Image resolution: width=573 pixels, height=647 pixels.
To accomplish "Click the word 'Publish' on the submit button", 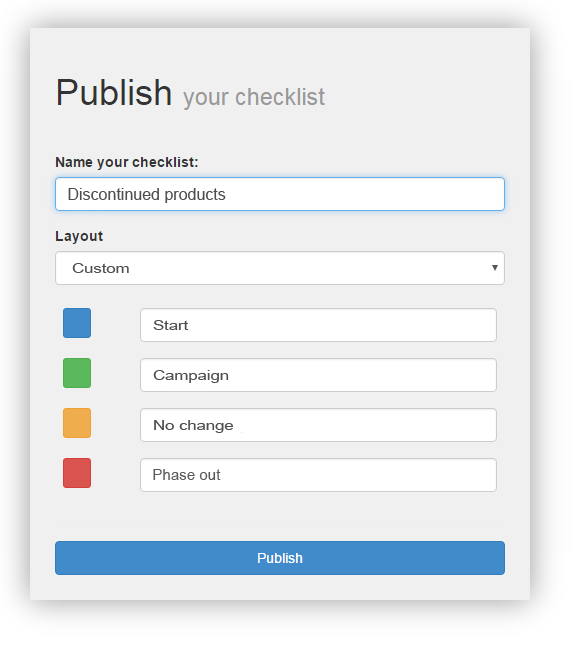I will (280, 558).
